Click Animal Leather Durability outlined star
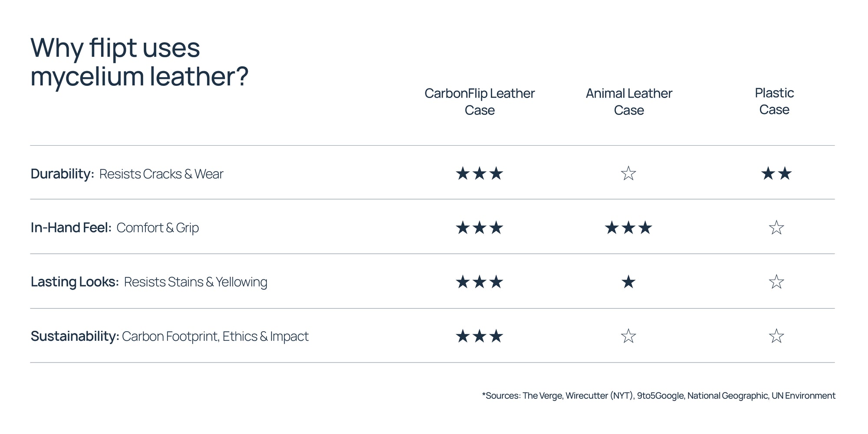 tap(628, 174)
